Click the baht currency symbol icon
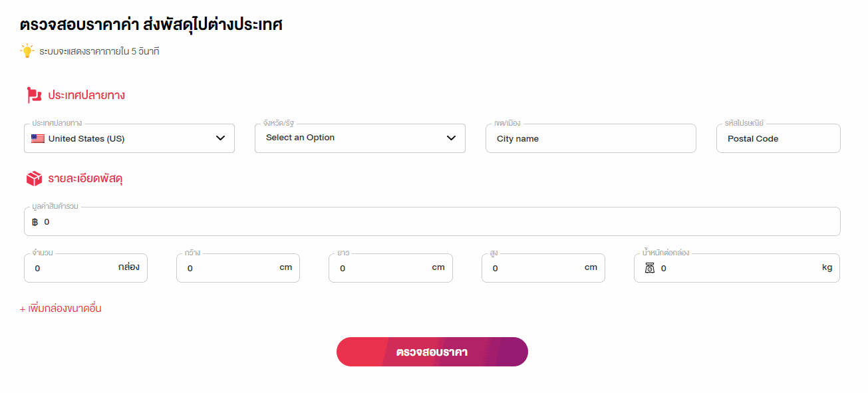The image size is (868, 393). pyautogui.click(x=35, y=222)
